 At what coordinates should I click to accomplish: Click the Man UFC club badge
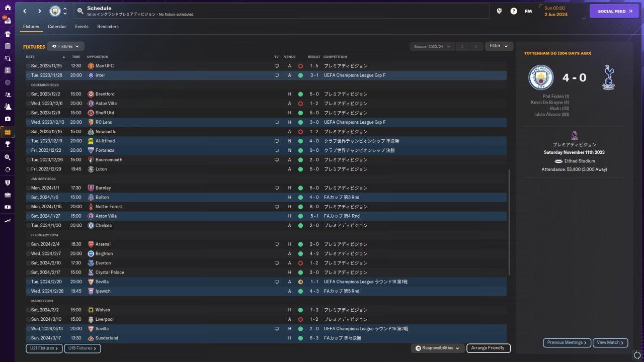tap(91, 66)
